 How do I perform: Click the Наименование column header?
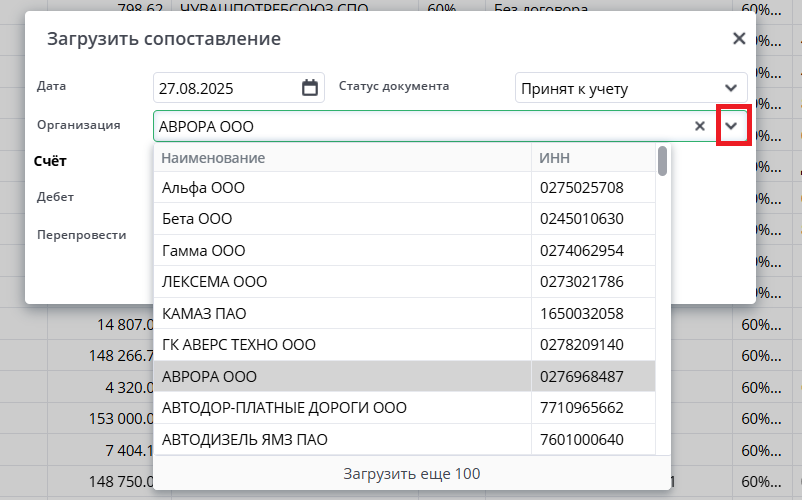342,158
